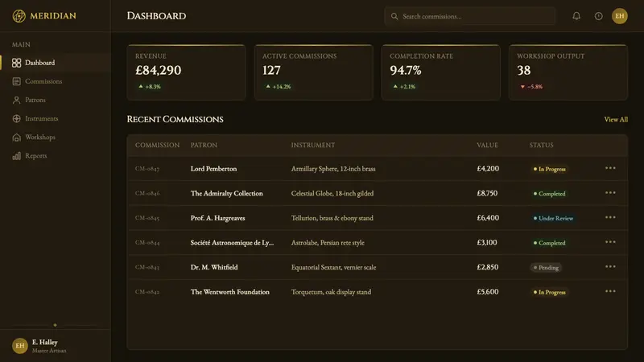Open Commissions in the sidebar
Screen dimensions: 644x362
click(56, 81)
